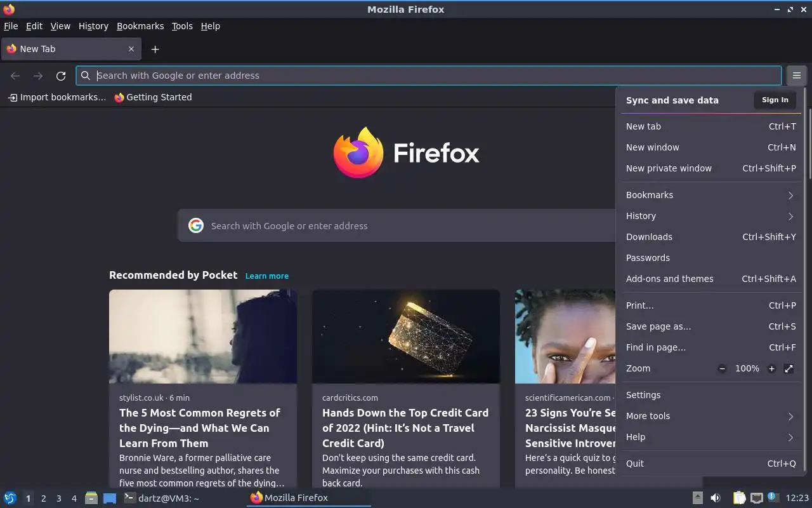Click the Google logo in search box
Image resolution: width=812 pixels, height=508 pixels.
(196, 225)
